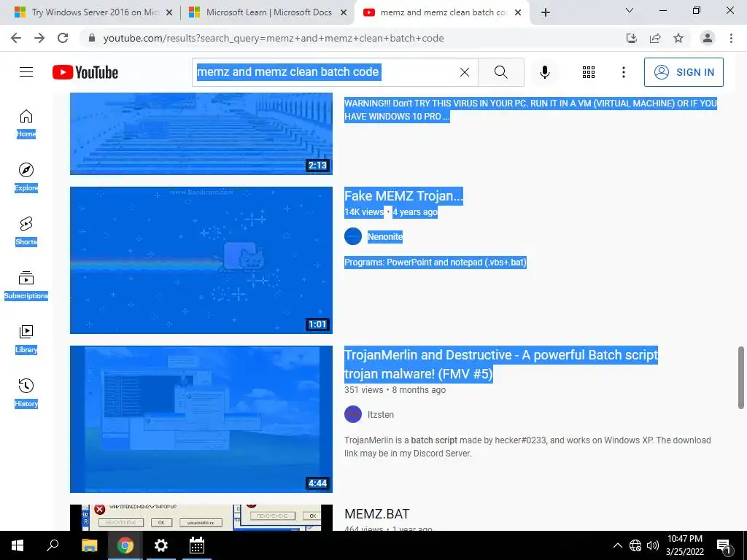Viewport: 747px width, 560px height.
Task: Open File Explorer from taskbar
Action: (x=89, y=545)
